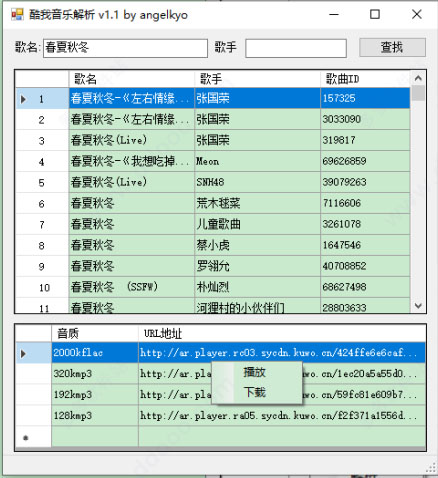The image size is (438, 478).
Task: Click the 查找 search button
Action: click(392, 47)
